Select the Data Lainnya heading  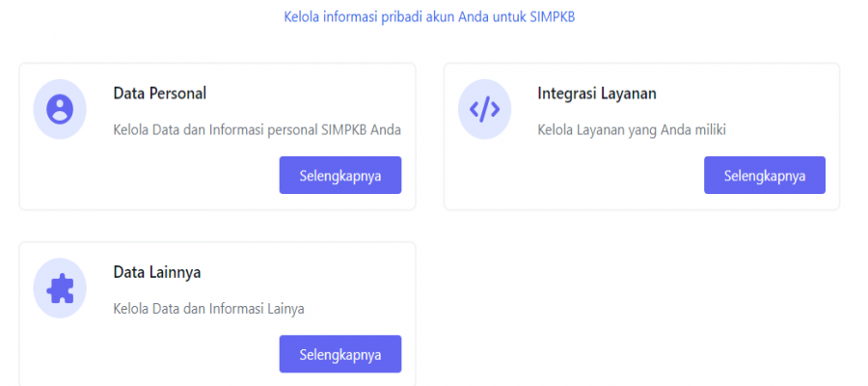157,272
